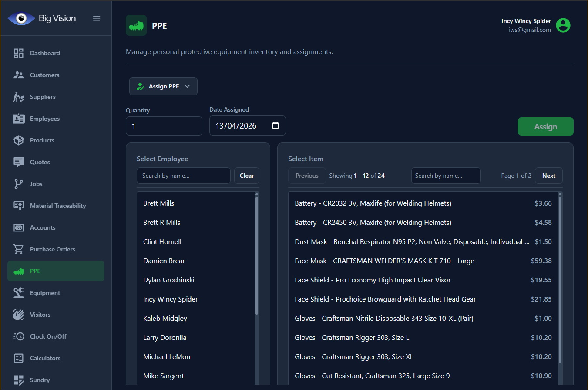Click the Dashboard grid icon in sidebar
This screenshot has width=588, height=390.
pyautogui.click(x=19, y=53)
